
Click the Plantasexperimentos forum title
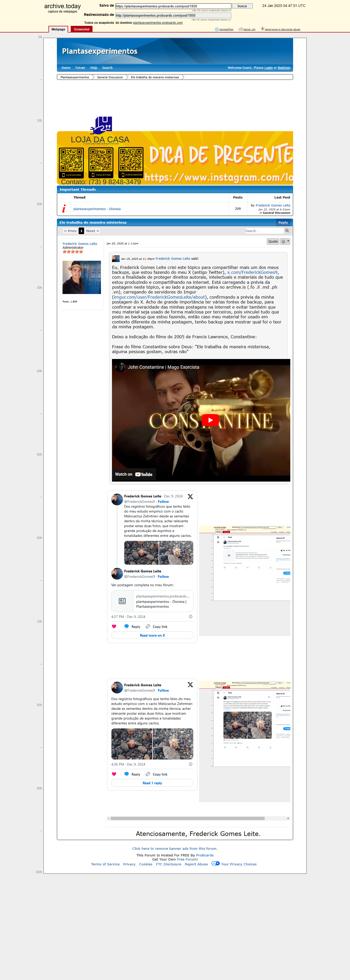[100, 51]
